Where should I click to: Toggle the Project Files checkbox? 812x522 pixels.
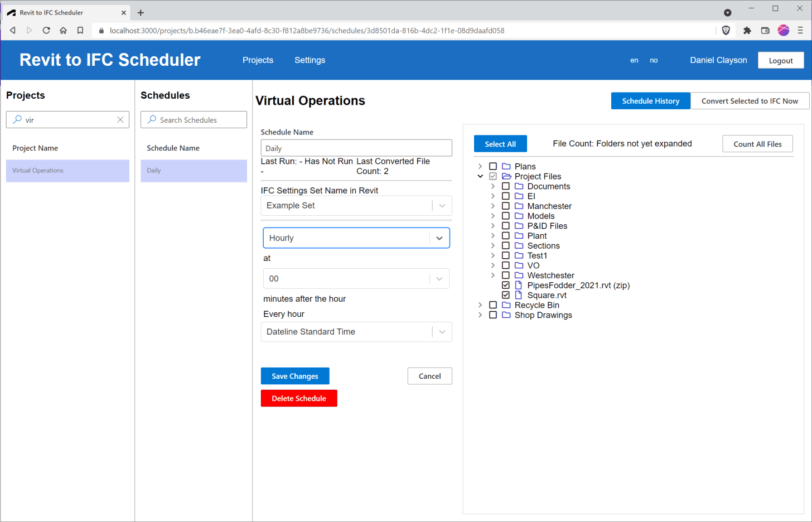(x=493, y=176)
